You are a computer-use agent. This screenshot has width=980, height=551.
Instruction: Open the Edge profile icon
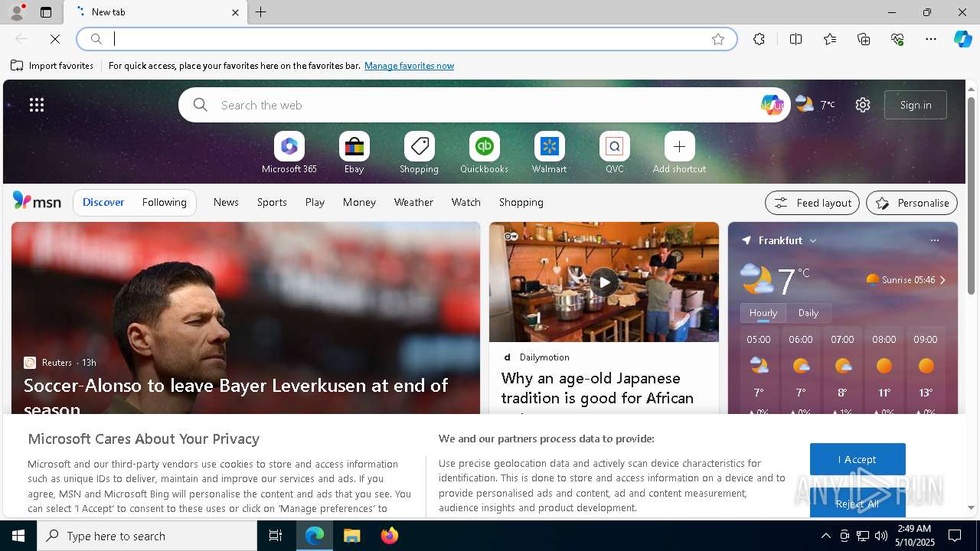click(x=16, y=12)
